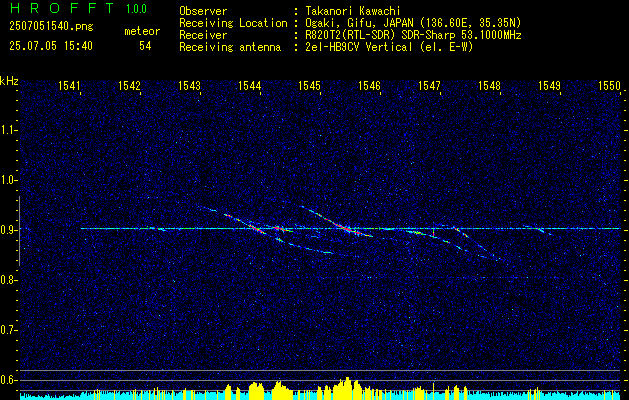Click the meteor label

142,31
